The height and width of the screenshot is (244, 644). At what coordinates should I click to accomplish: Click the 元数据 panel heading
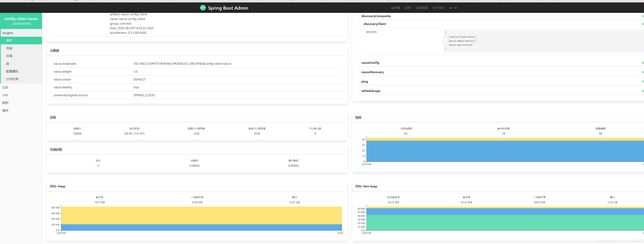click(x=55, y=50)
